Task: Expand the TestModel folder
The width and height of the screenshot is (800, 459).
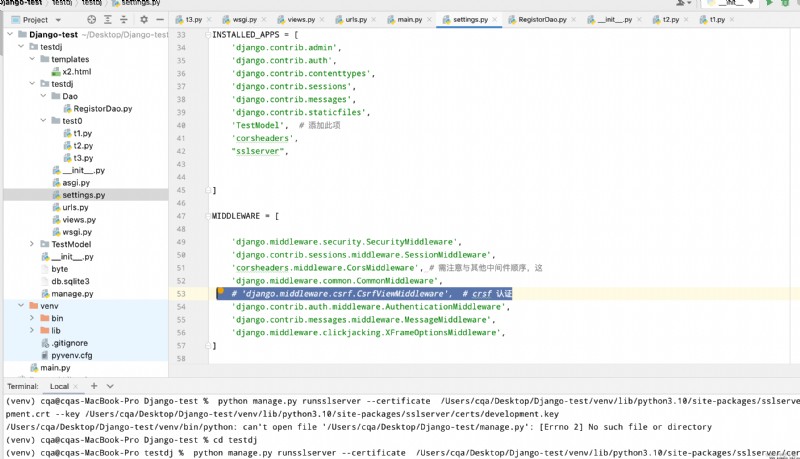Action: (32, 244)
